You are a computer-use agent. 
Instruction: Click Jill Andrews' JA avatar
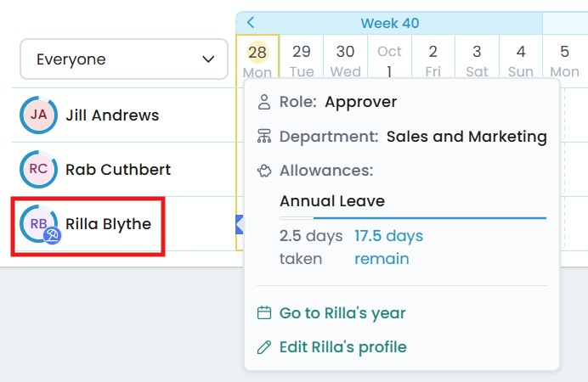(x=38, y=115)
